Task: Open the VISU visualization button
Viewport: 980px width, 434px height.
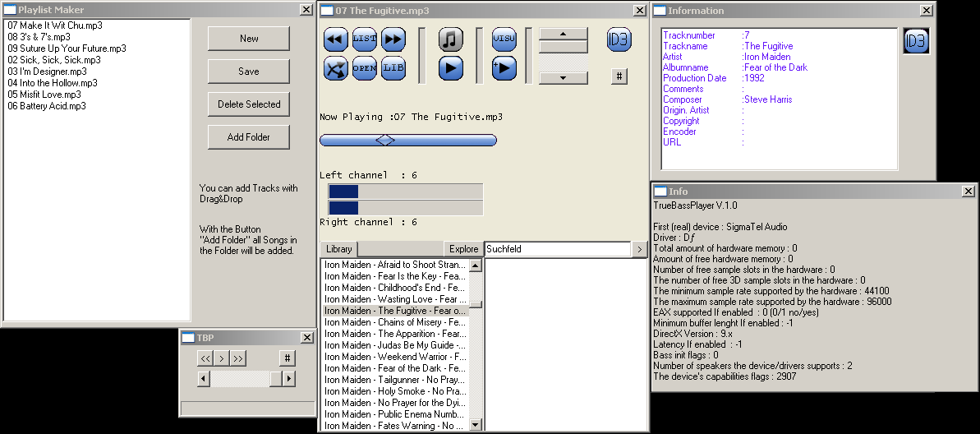Action: point(504,39)
